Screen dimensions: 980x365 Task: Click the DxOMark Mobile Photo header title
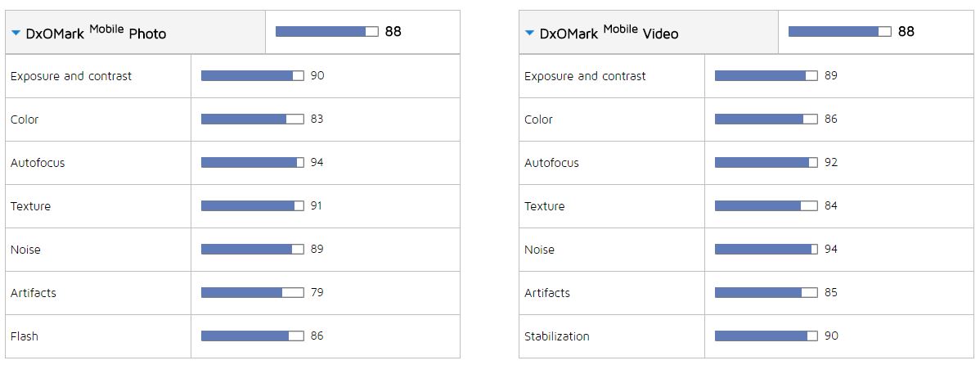(96, 32)
